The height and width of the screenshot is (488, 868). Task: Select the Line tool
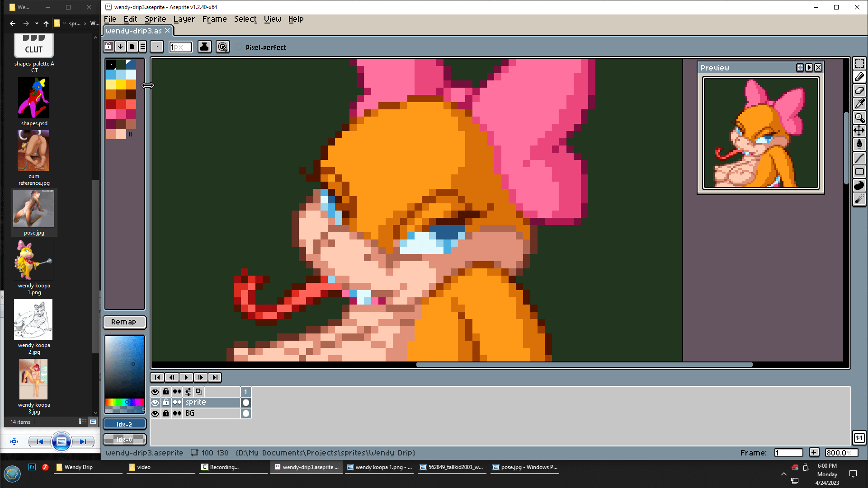(859, 158)
